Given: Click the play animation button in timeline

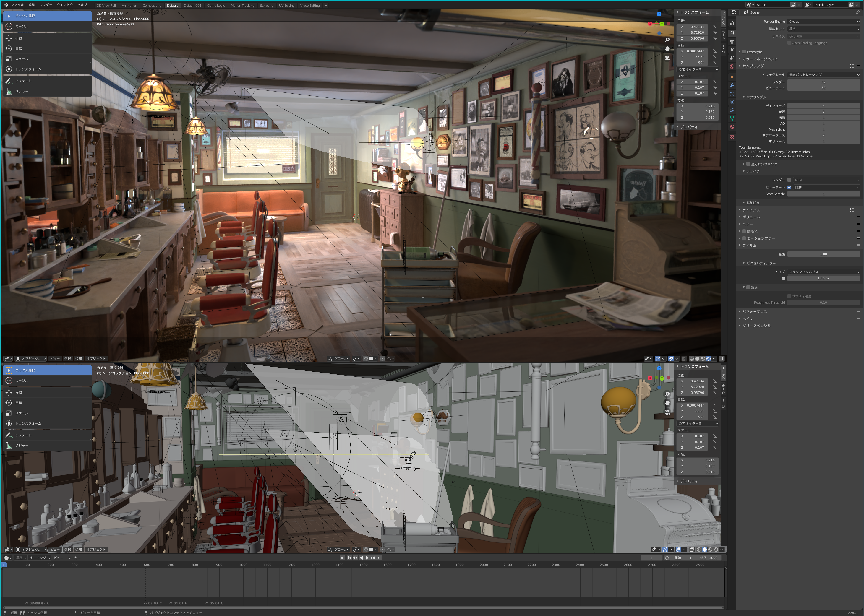Looking at the screenshot, I should coord(367,558).
